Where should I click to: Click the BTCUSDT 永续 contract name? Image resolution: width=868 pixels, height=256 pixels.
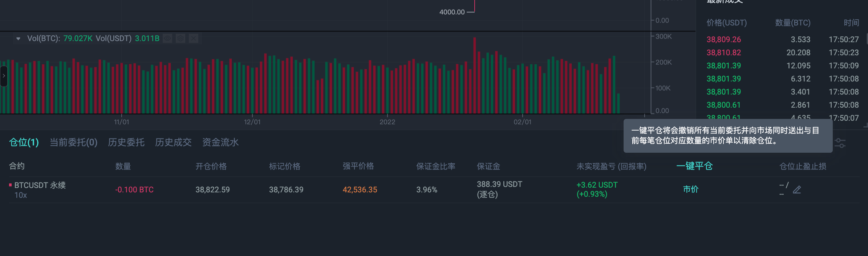[40, 185]
